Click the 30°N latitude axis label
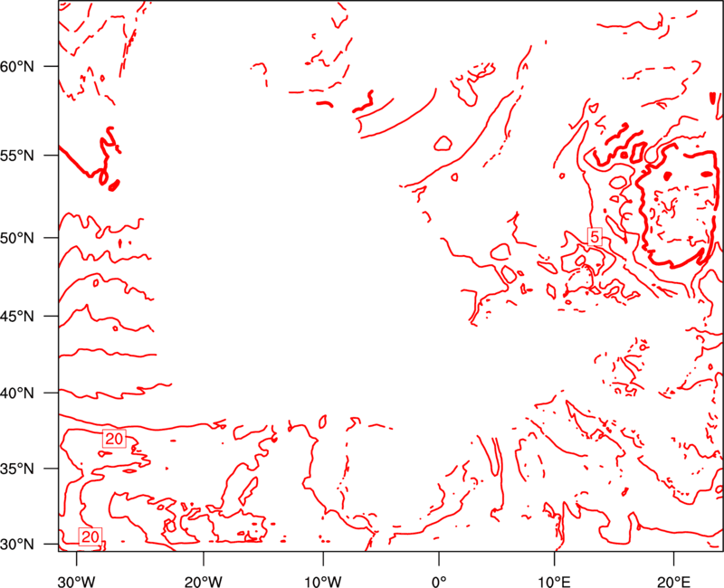 17,545
